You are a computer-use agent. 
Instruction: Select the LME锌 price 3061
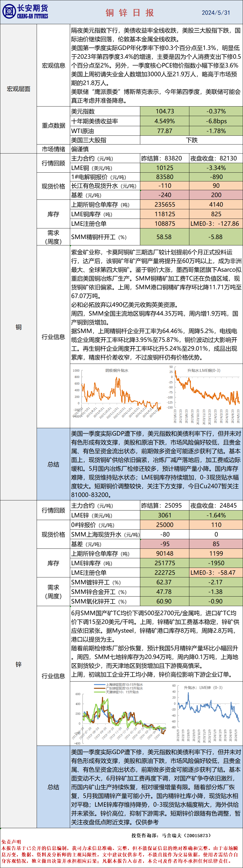[x=164, y=515]
